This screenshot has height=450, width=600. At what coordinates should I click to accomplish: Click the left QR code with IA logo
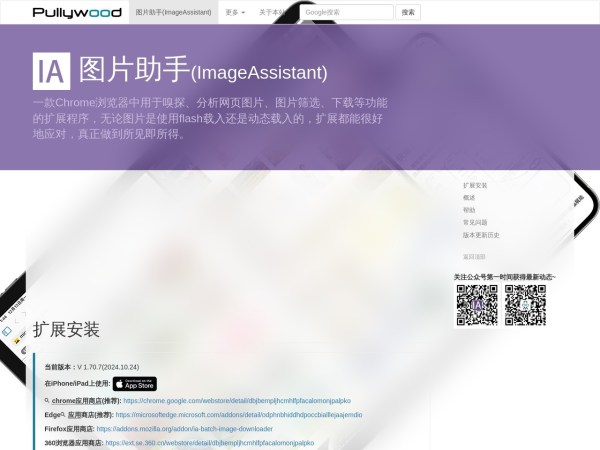477,305
